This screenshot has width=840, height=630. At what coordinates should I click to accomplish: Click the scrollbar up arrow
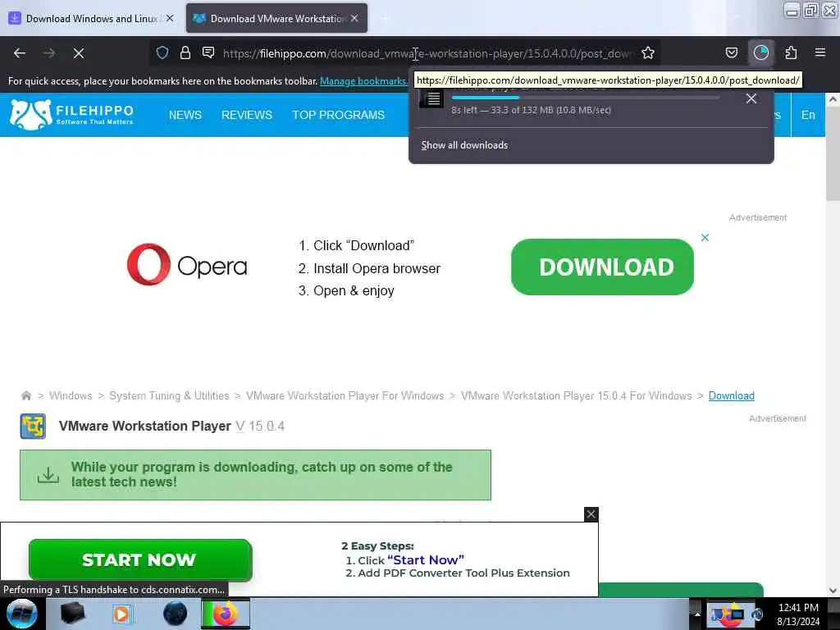[833, 99]
